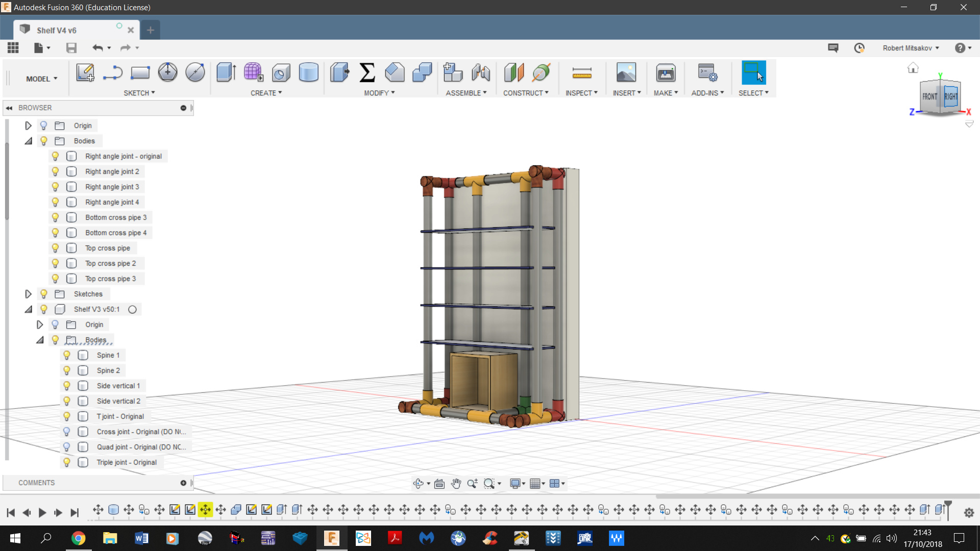Expand the top Origin folder

(x=28, y=126)
